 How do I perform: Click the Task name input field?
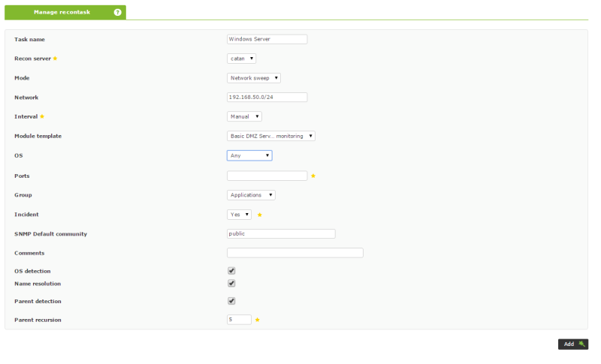tap(267, 39)
